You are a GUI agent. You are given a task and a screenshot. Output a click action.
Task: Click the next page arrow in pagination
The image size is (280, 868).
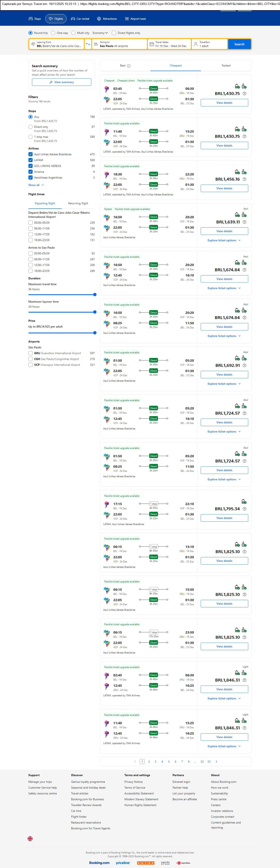click(x=216, y=761)
